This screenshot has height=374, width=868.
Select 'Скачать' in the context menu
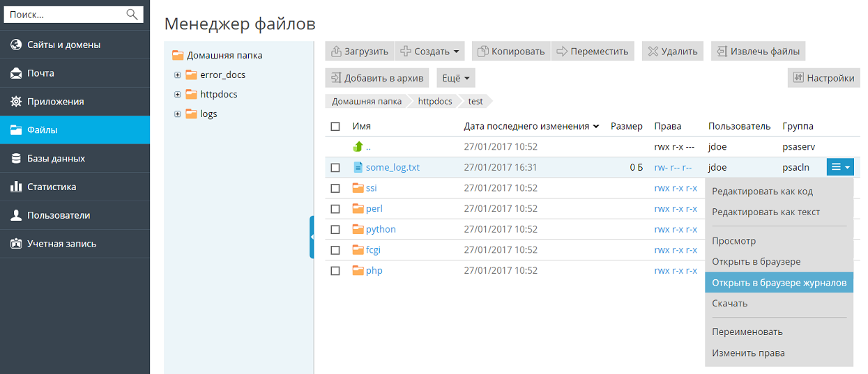click(x=729, y=304)
